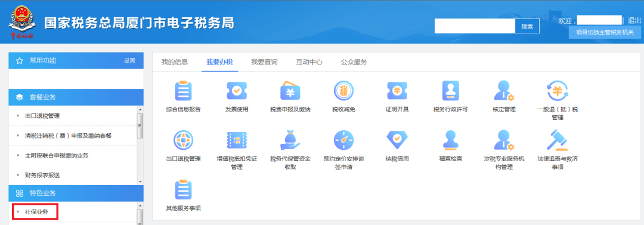The image size is (644, 225).
Task: Open the 互动中心 tab
Action: click(309, 62)
